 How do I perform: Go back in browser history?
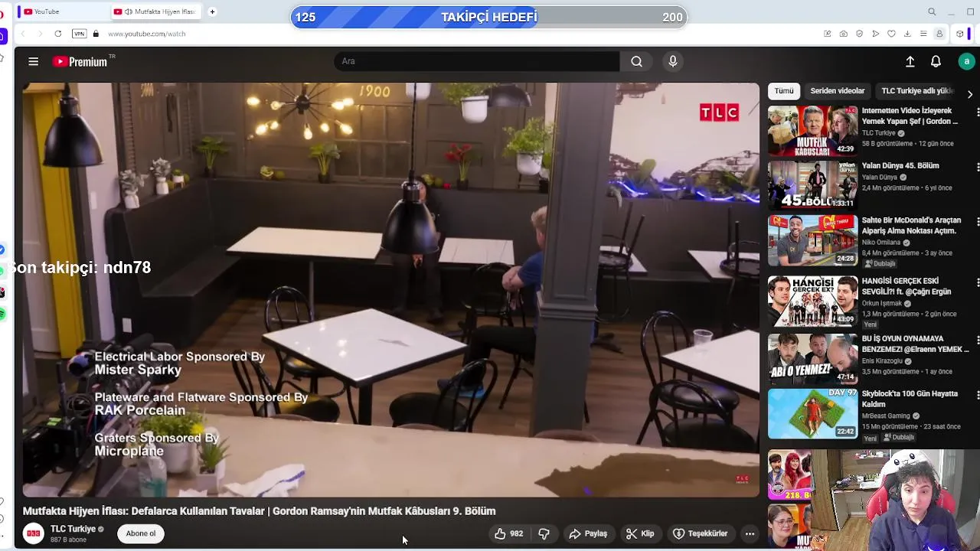tap(22, 34)
